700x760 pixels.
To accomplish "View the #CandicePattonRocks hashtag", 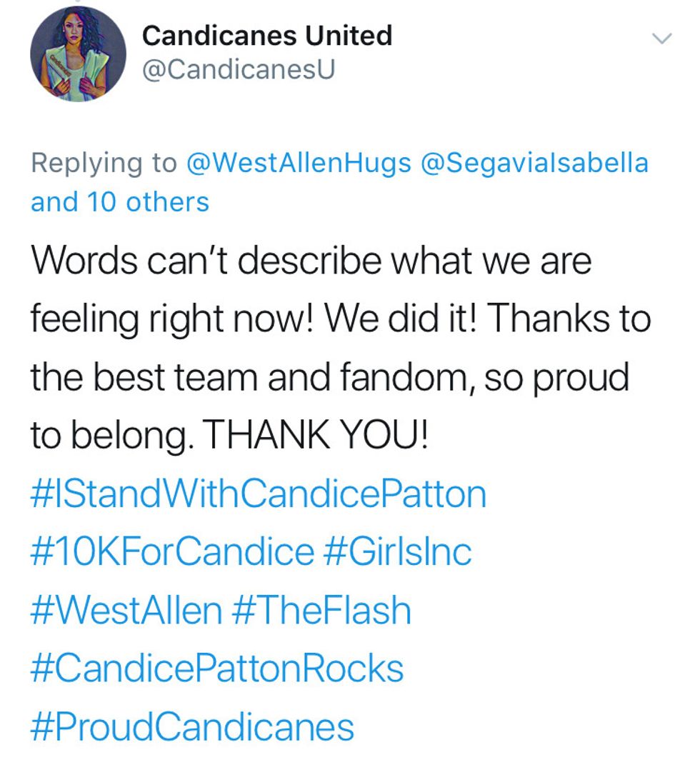I will coord(217,669).
